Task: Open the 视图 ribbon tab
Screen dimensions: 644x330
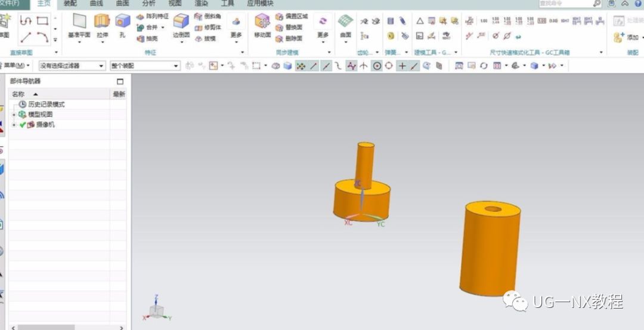Action: pyautogui.click(x=175, y=4)
